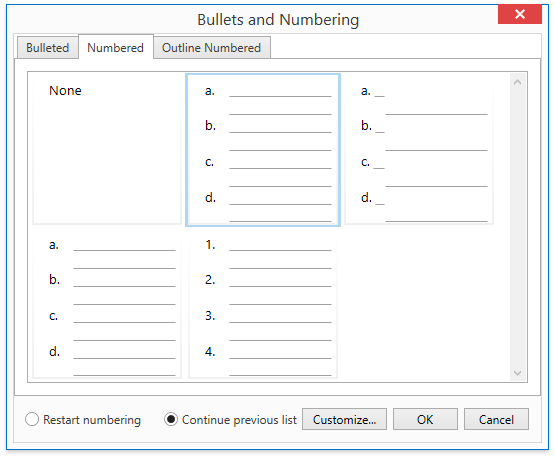Select Continue previous list radio button

click(x=171, y=419)
